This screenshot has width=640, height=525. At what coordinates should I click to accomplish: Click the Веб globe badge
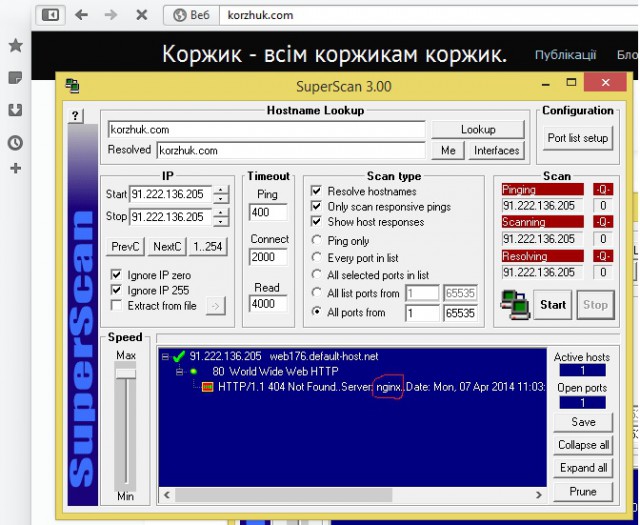click(x=191, y=15)
